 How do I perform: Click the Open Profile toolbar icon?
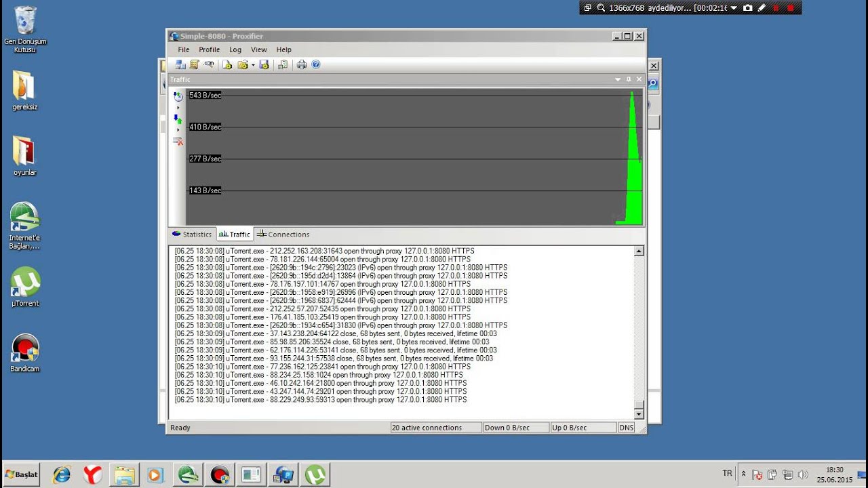coord(227,64)
